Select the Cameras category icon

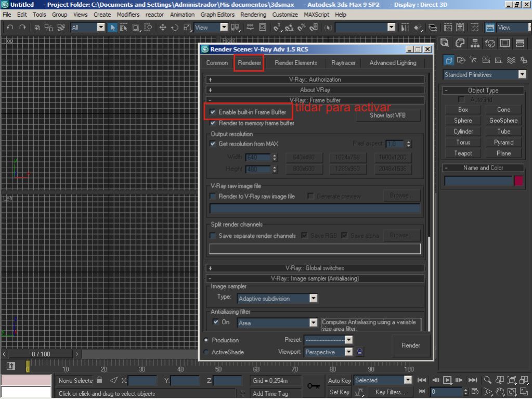[486, 60]
